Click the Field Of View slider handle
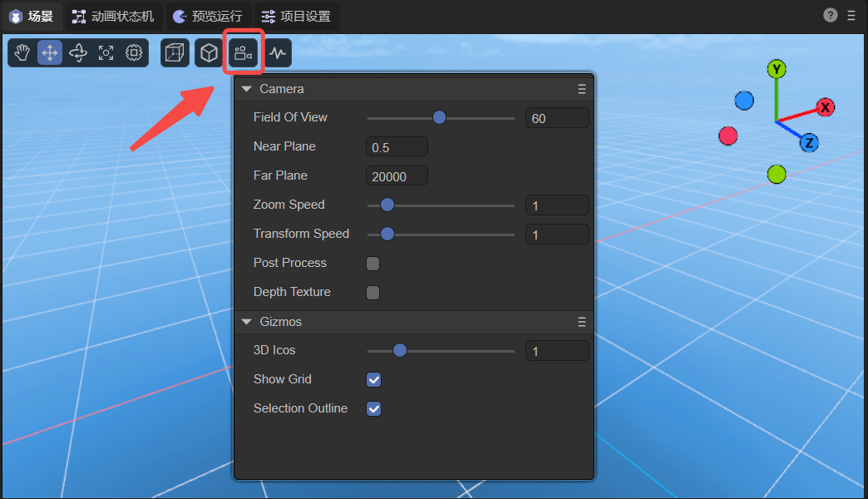This screenshot has width=868, height=499. click(440, 118)
